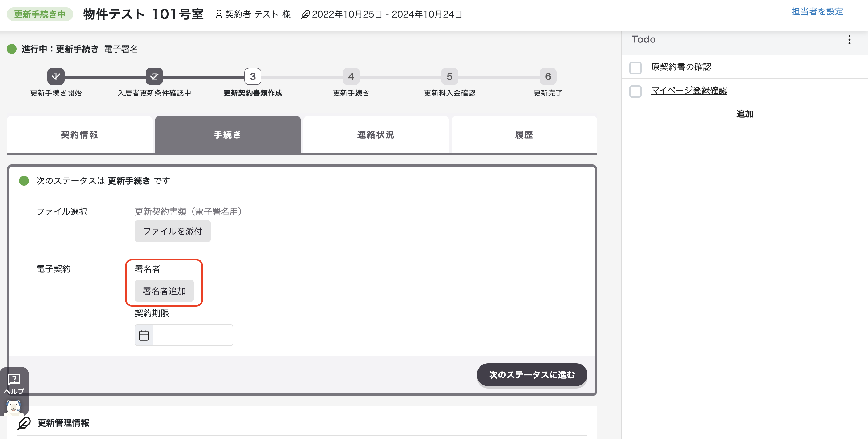The height and width of the screenshot is (439, 868).
Task: Click the ファイルを添付 button
Action: coord(173,231)
